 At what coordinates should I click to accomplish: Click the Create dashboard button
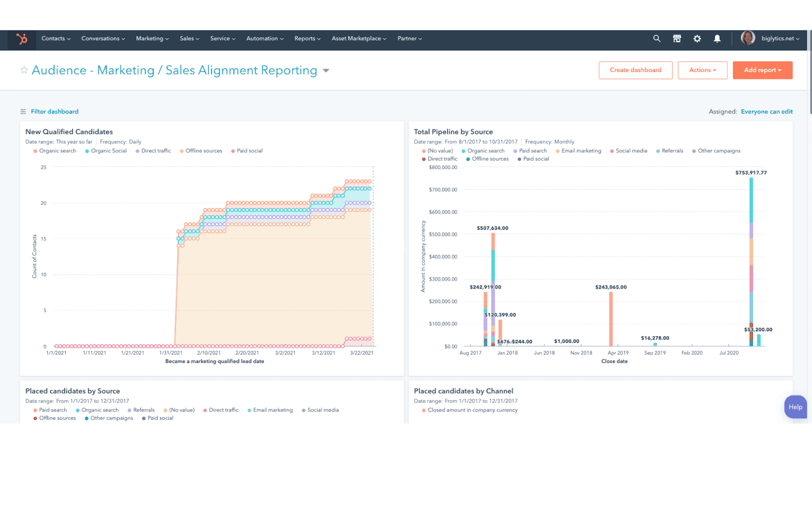tap(635, 70)
